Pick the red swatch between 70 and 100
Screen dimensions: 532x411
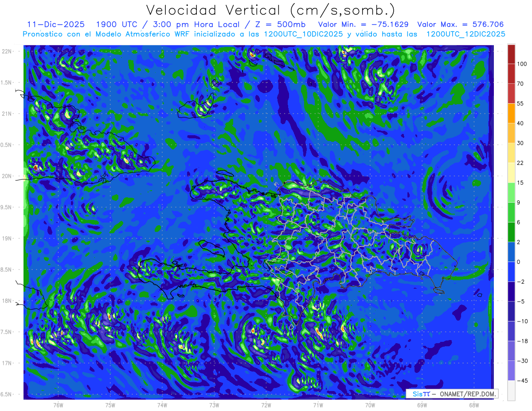click(511, 74)
